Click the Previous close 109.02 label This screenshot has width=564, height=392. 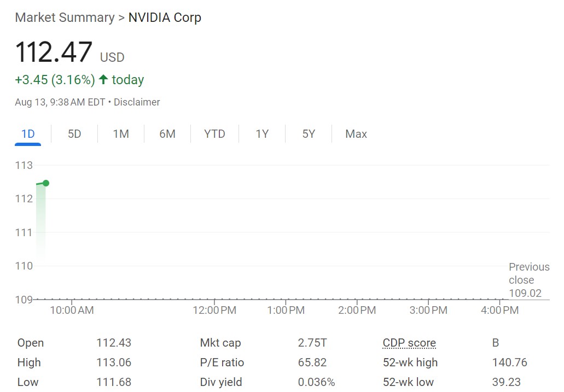click(528, 280)
